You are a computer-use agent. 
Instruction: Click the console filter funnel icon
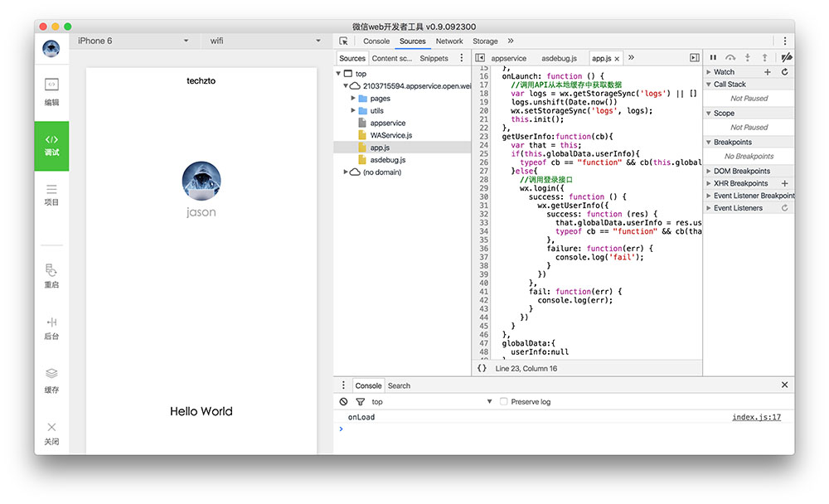click(x=361, y=402)
